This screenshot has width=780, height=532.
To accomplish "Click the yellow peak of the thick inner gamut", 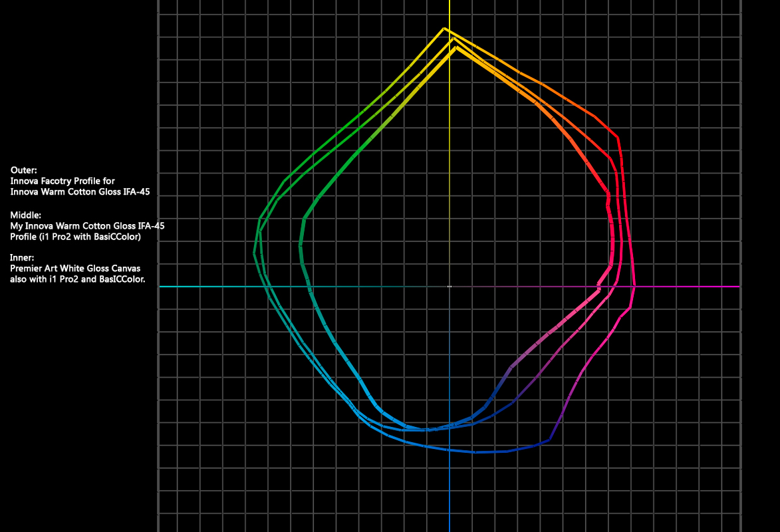I will 454,48.
